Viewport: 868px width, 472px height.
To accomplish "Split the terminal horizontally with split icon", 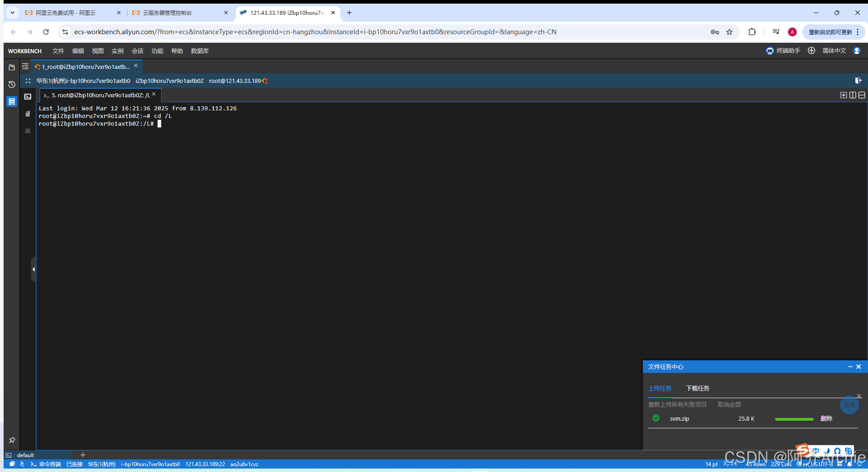I will point(862,95).
